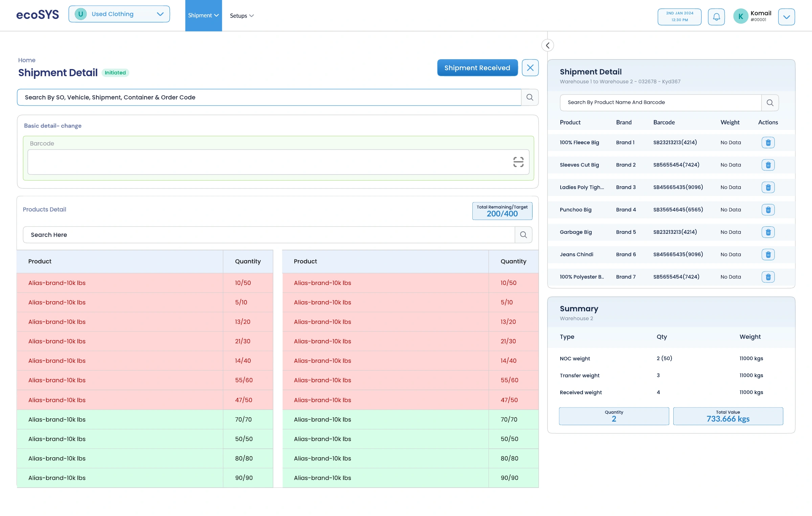The width and height of the screenshot is (812, 516).
Task: Open the Used Clothing dropdown
Action: coord(119,14)
